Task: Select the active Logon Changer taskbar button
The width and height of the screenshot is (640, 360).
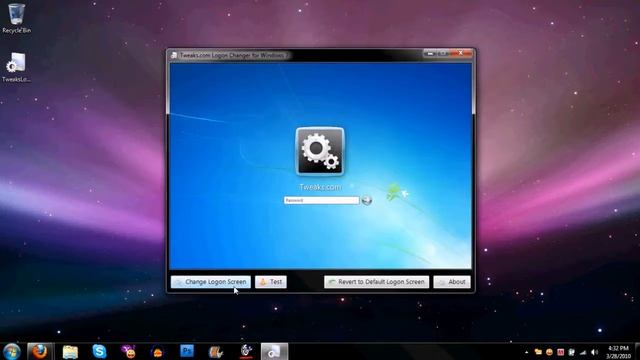Action: (274, 351)
